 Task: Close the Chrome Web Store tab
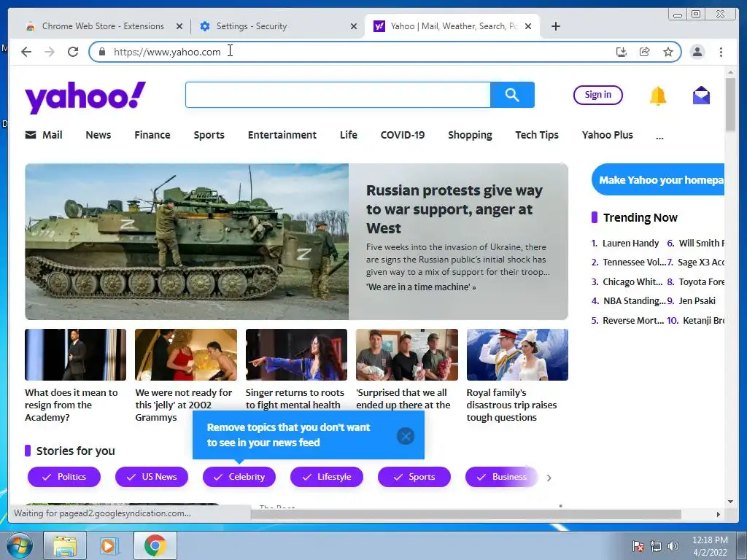(179, 26)
